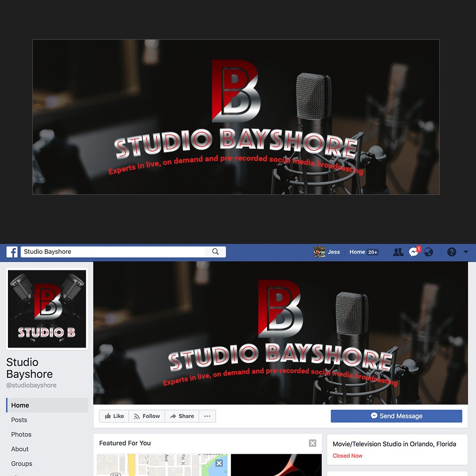The height and width of the screenshot is (476, 476).
Task: Click in the Studio Bayshore search field
Action: (113, 252)
